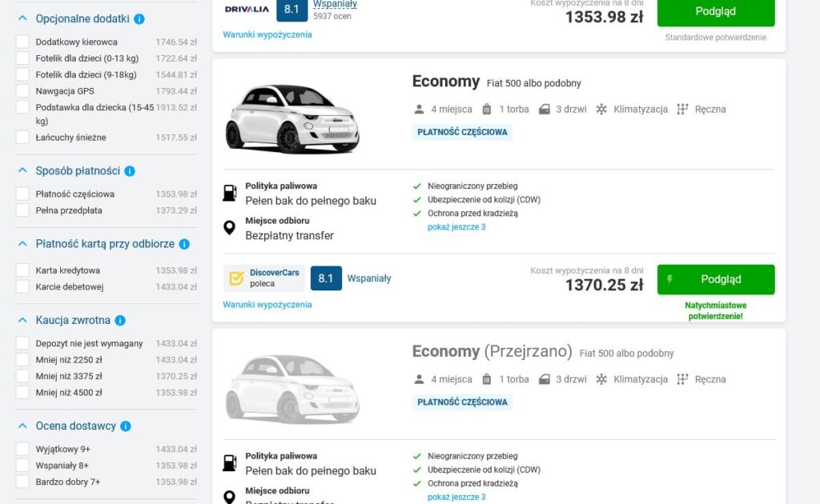Check Podstawka dla dziecka (15-45 kg)
Screen dimensions: 820x504
[22, 107]
